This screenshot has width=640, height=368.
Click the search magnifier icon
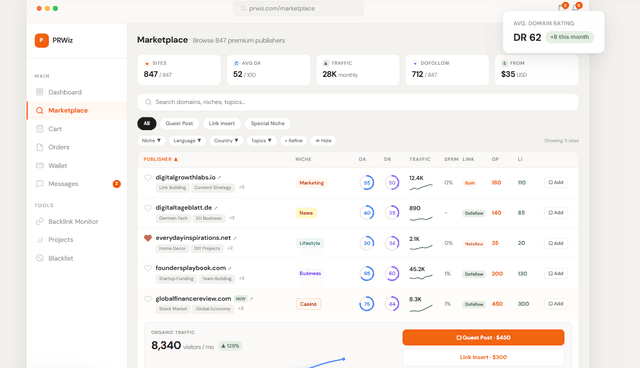[148, 102]
